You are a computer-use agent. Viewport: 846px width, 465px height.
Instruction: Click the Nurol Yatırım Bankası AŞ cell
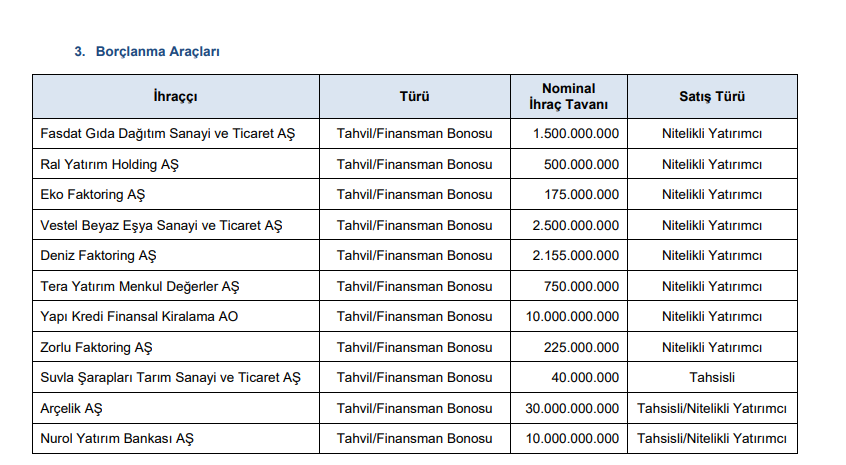[x=117, y=439]
